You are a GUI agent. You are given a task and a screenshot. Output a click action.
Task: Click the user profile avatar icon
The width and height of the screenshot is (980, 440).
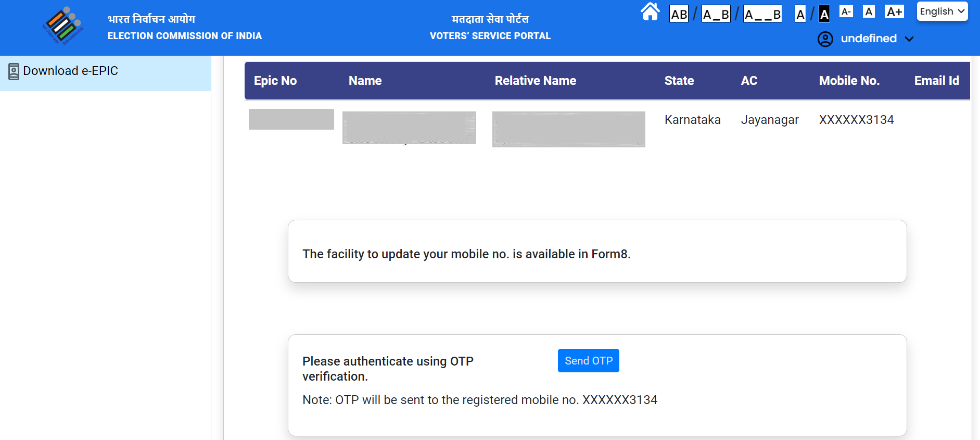click(825, 39)
